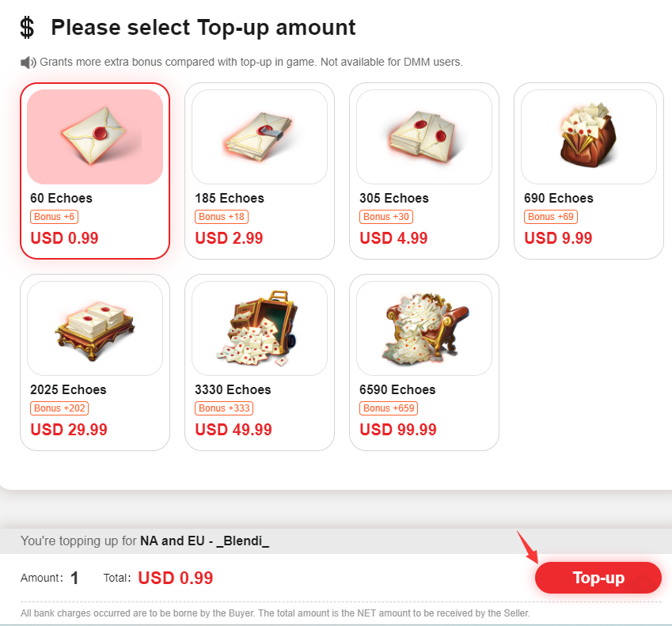Click the dollar sign header icon
672x626 pixels.
click(27, 28)
